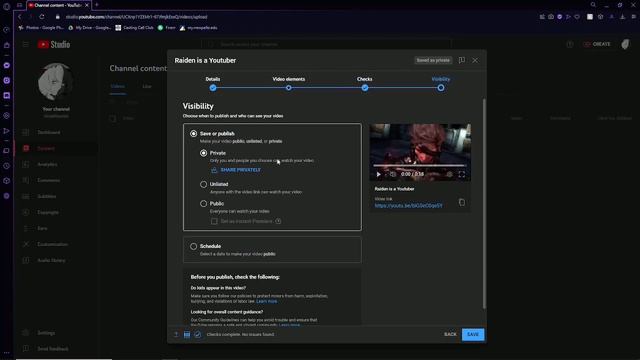Click the CREATE button
This screenshot has height=360, width=640.
coord(597,44)
